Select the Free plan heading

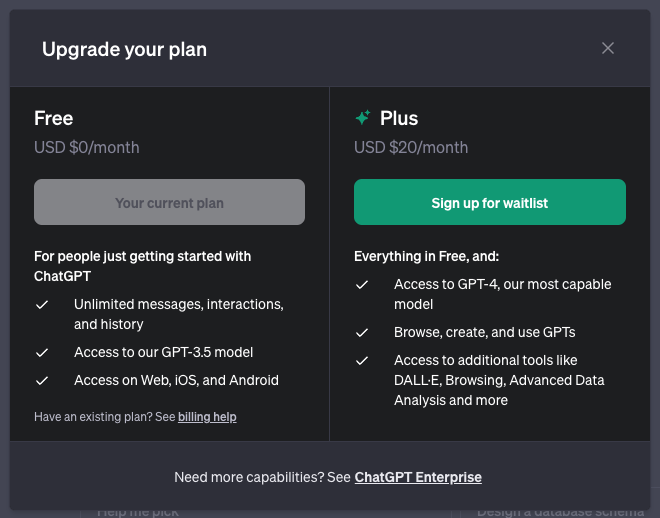pos(54,118)
